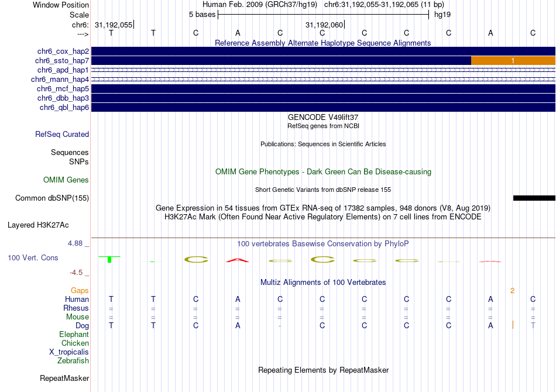556x392 pixels.
Task: Click the OMIM Genes track label
Action: 66,180
